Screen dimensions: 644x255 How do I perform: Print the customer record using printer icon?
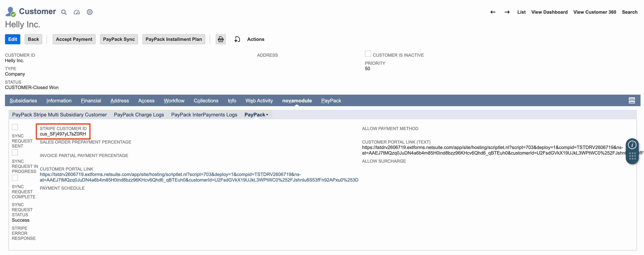click(221, 39)
